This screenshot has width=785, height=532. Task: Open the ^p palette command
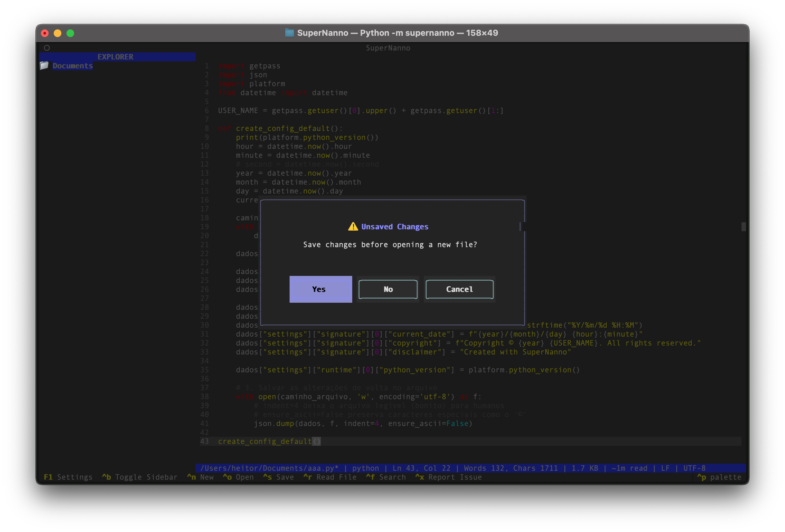tap(719, 477)
